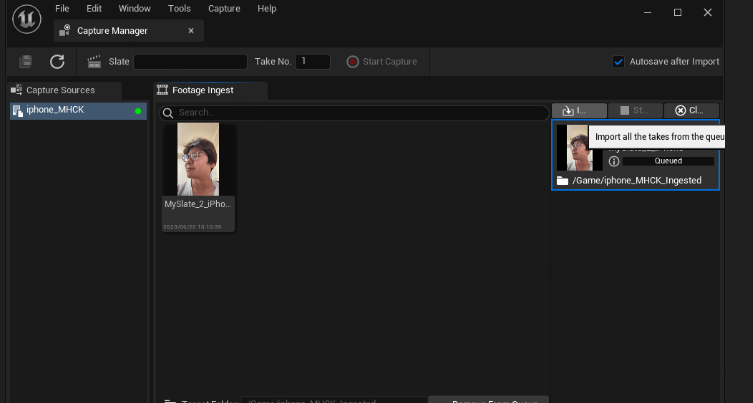Open the Help menu

267,9
